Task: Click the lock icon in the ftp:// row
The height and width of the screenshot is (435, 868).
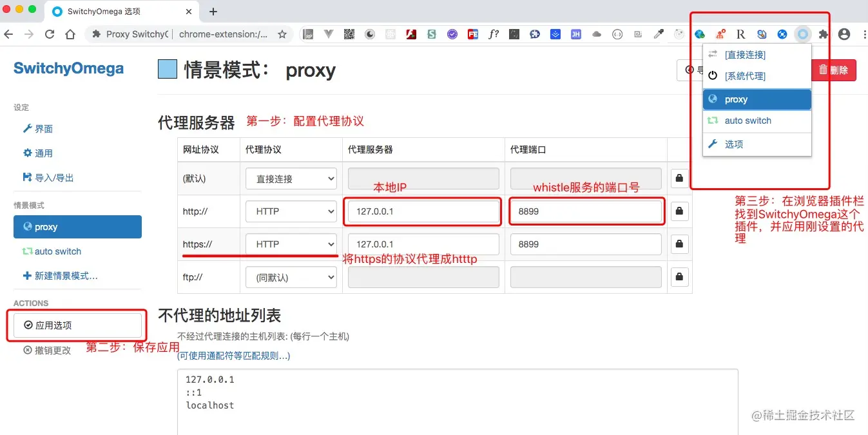Action: [679, 276]
